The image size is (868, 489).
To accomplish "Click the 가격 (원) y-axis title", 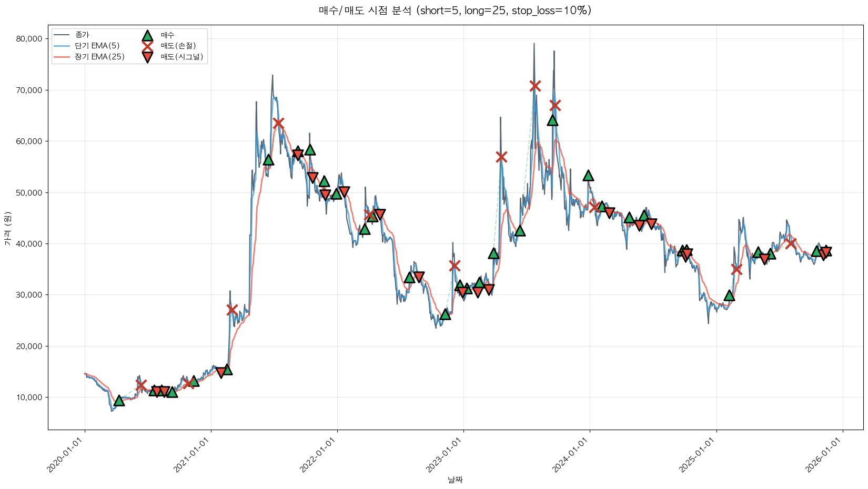I will pyautogui.click(x=7, y=229).
